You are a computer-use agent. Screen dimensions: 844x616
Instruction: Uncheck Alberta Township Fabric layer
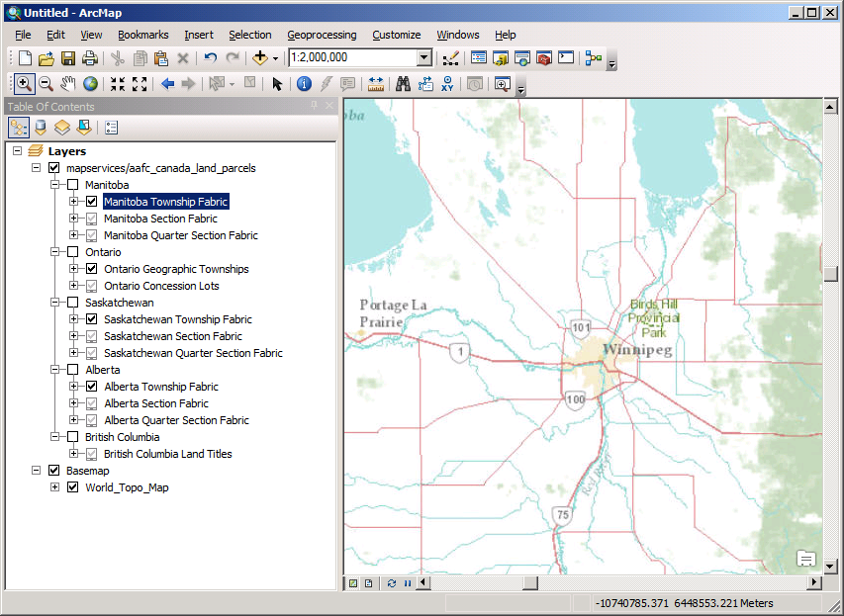(x=91, y=387)
